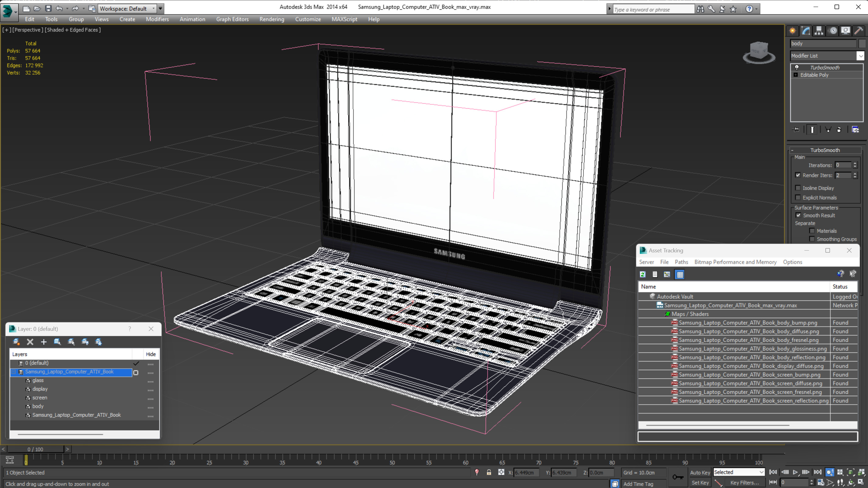Collapse the TurboSmooth rollout

(792, 150)
